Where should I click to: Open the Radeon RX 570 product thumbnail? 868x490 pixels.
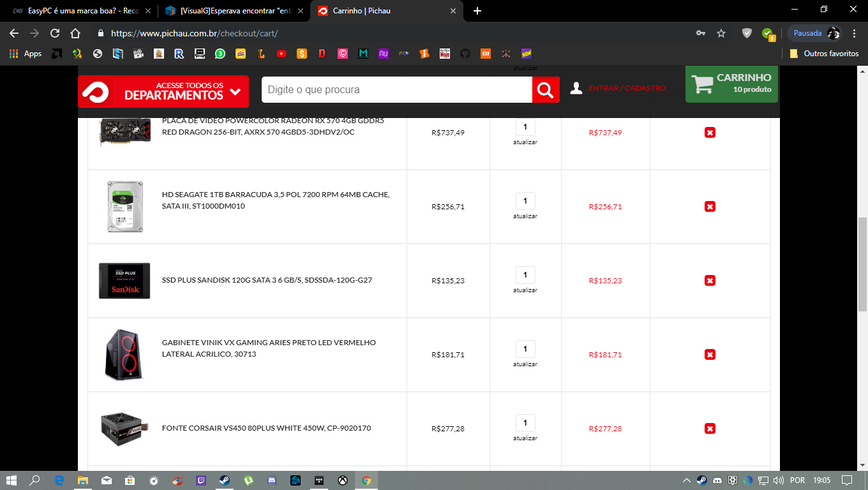click(125, 132)
